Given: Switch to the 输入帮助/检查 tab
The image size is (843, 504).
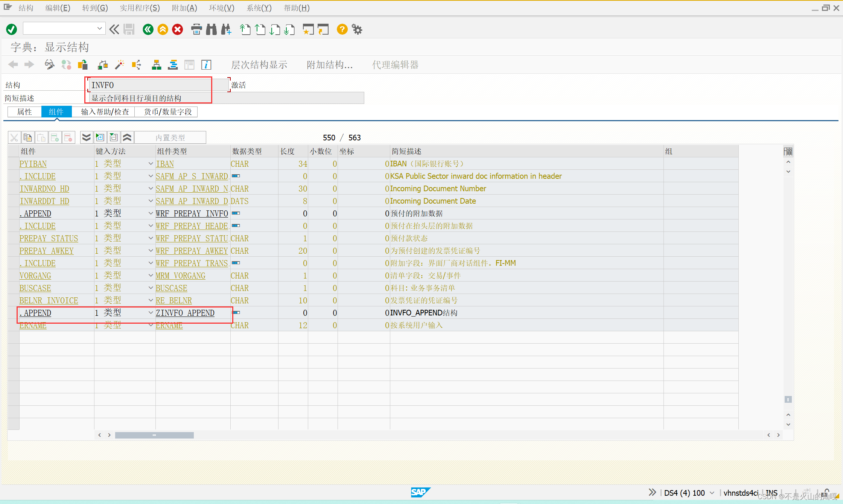Looking at the screenshot, I should 105,112.
